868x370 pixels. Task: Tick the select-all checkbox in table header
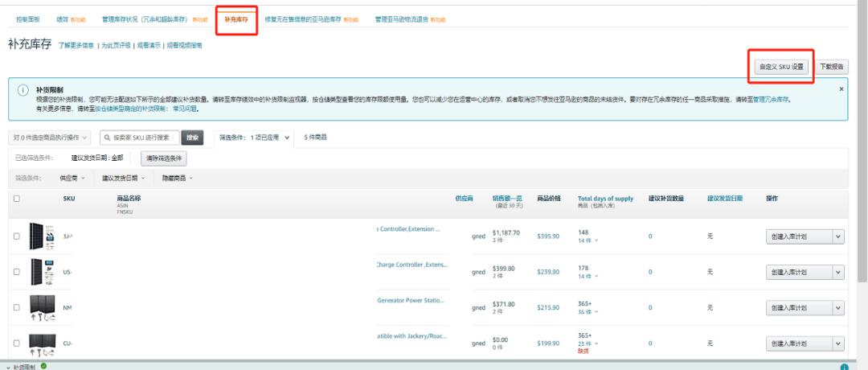click(x=17, y=198)
